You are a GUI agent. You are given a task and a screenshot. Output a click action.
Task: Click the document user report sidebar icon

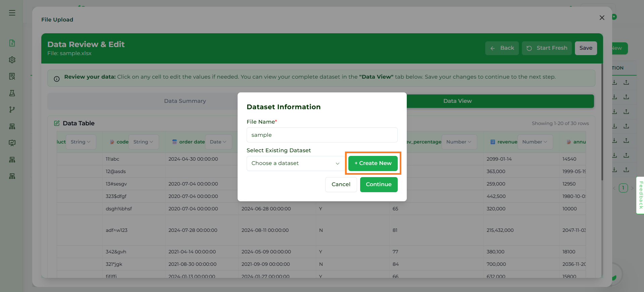pyautogui.click(x=12, y=76)
